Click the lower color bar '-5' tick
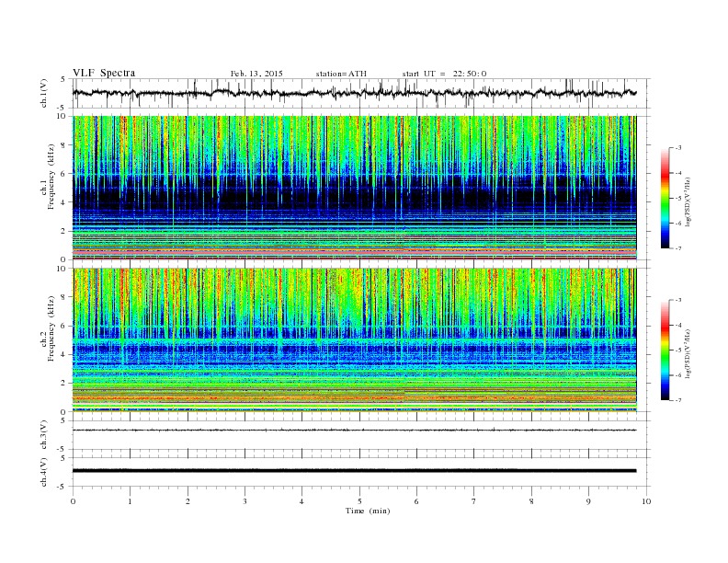The width and height of the screenshot is (728, 563). click(678, 350)
